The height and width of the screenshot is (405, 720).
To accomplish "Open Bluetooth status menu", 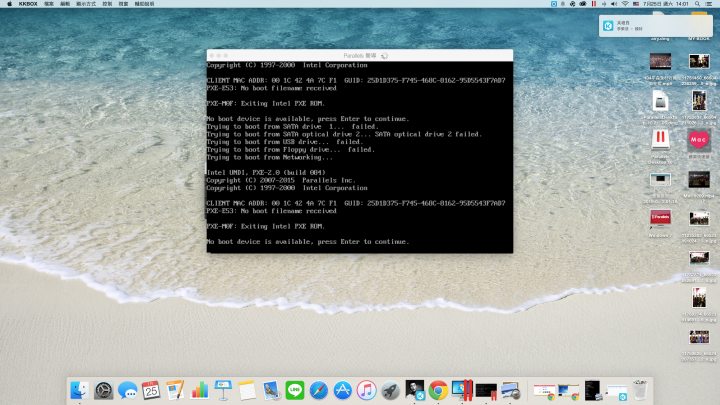I will point(604,4).
